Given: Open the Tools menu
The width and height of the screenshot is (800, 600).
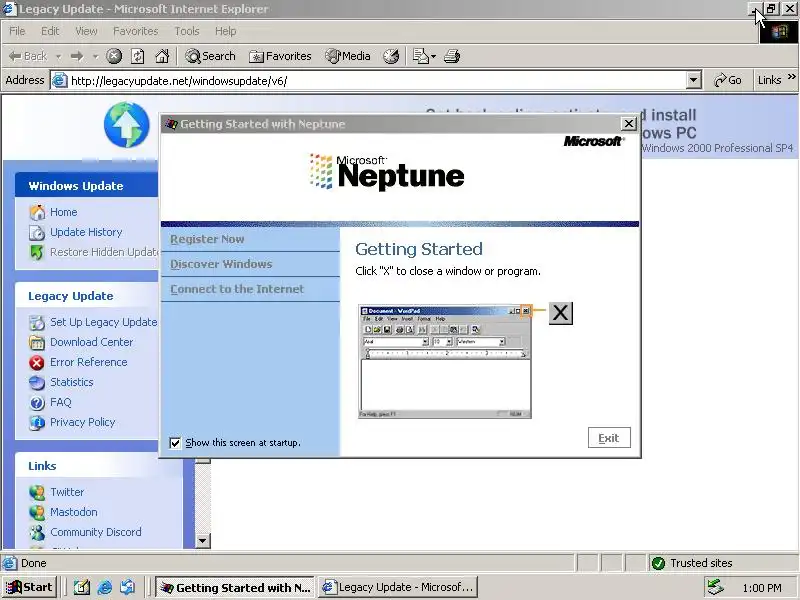Looking at the screenshot, I should click(187, 31).
